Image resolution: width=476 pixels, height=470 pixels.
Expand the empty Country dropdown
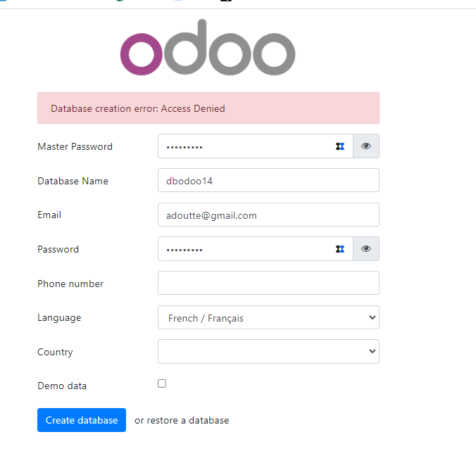click(268, 352)
